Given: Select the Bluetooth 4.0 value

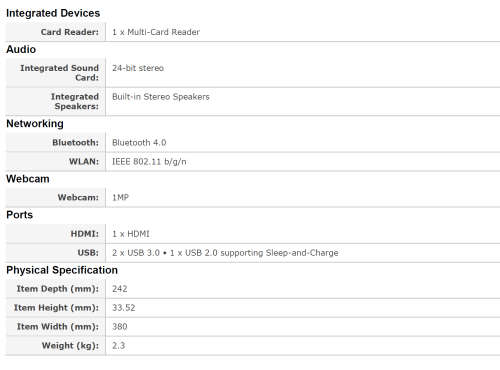Looking at the screenshot, I should pyautogui.click(x=139, y=143).
